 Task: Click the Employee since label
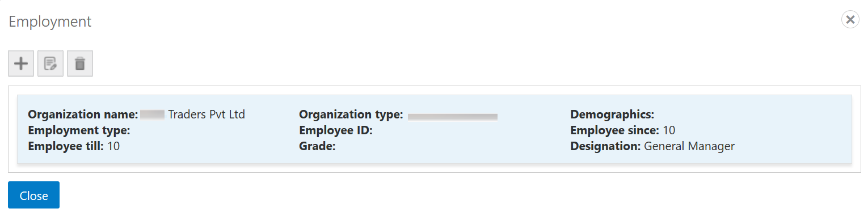coord(614,130)
